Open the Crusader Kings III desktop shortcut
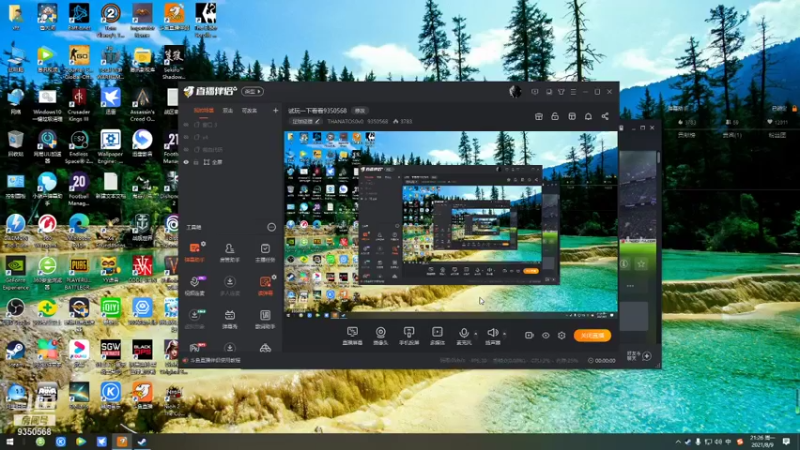The height and width of the screenshot is (450, 800). pos(79,104)
